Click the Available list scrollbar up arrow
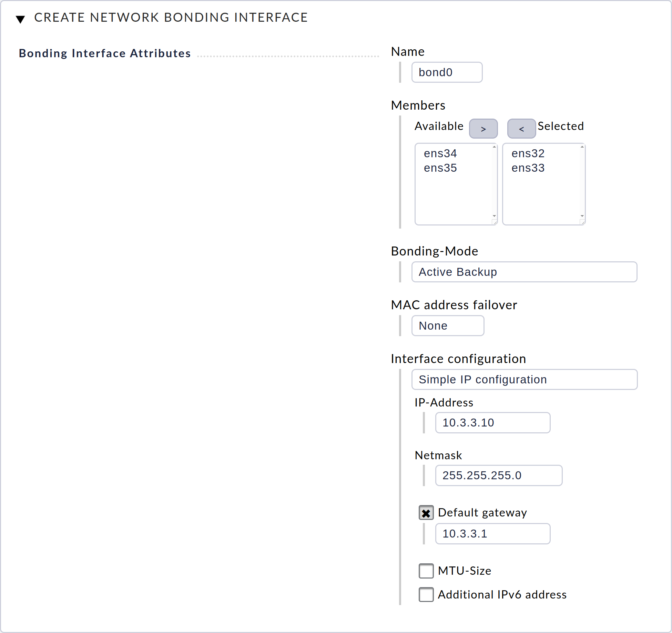 (x=494, y=147)
